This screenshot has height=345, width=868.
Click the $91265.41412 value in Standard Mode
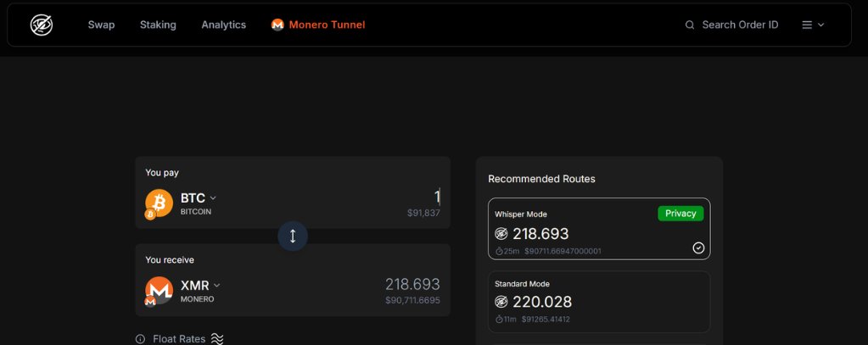pyautogui.click(x=546, y=320)
